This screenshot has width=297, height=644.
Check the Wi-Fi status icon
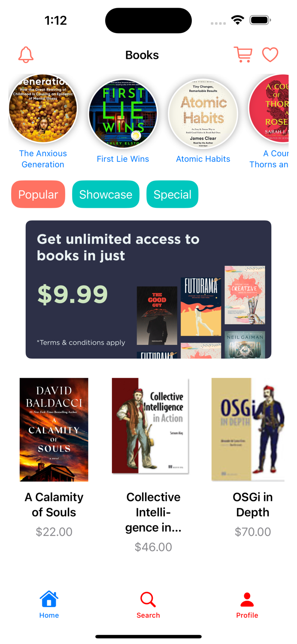pyautogui.click(x=237, y=20)
